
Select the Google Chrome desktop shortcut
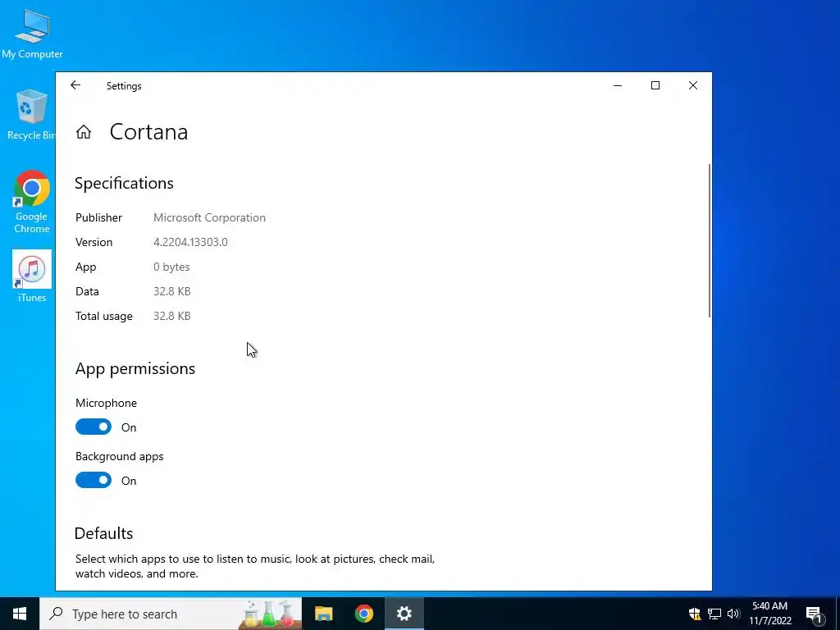click(x=32, y=202)
